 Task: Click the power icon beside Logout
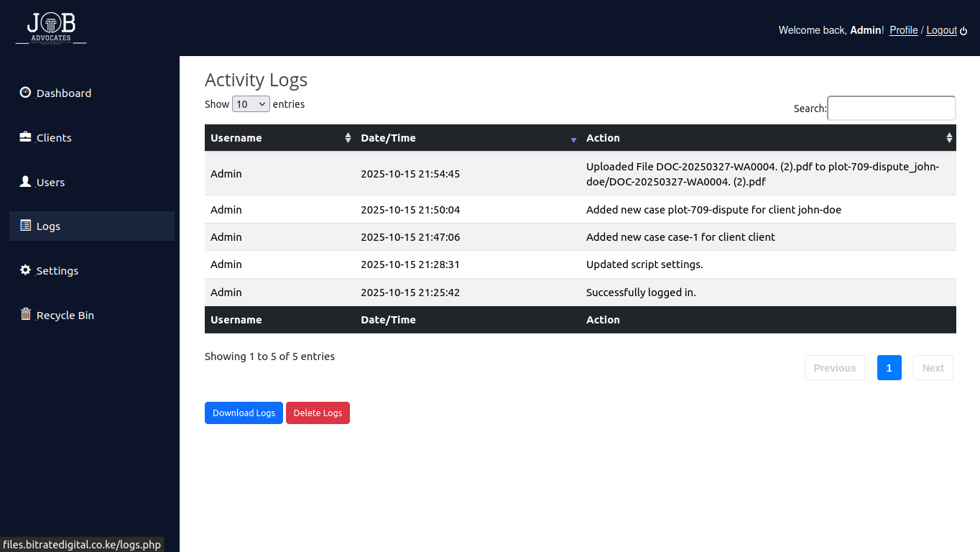[x=963, y=31]
